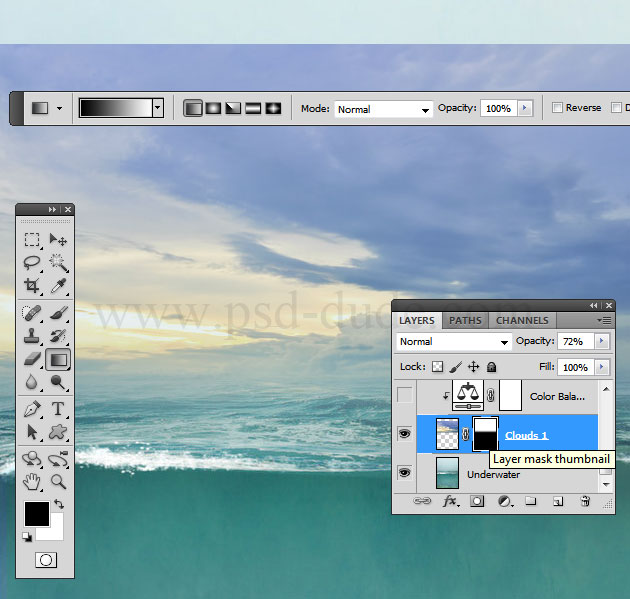Select the Hand tool
Image resolution: width=630 pixels, height=599 pixels.
32,481
